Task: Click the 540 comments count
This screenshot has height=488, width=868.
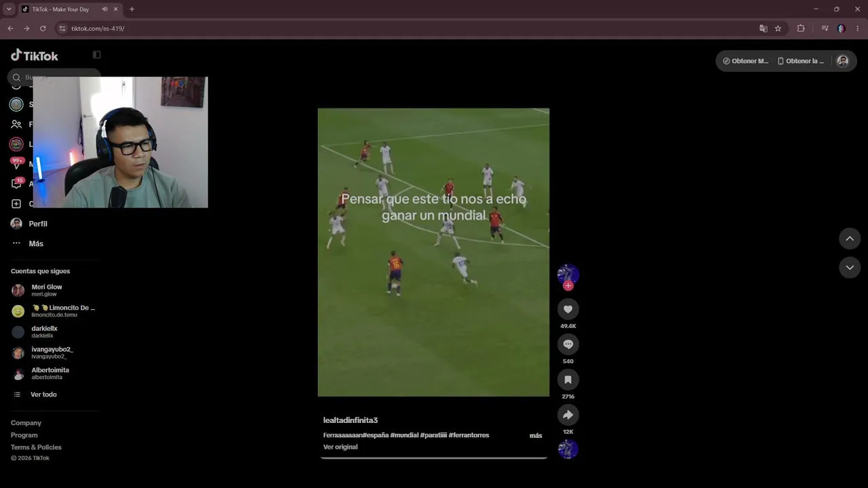Action: click(x=568, y=361)
